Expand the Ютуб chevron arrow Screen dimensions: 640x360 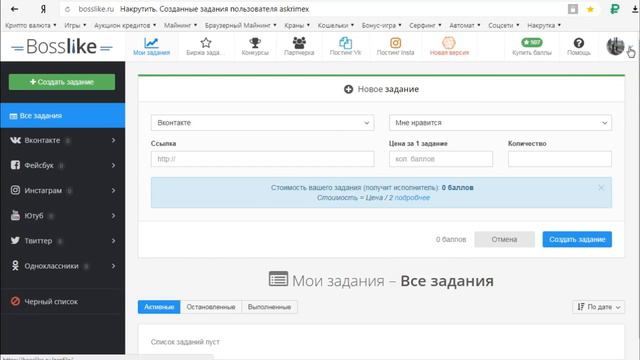[113, 216]
